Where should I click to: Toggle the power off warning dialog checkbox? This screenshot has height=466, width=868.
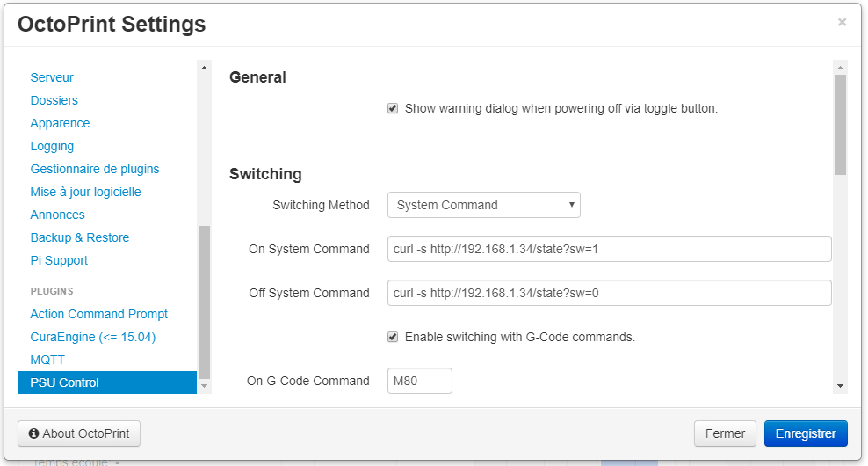pyautogui.click(x=393, y=109)
